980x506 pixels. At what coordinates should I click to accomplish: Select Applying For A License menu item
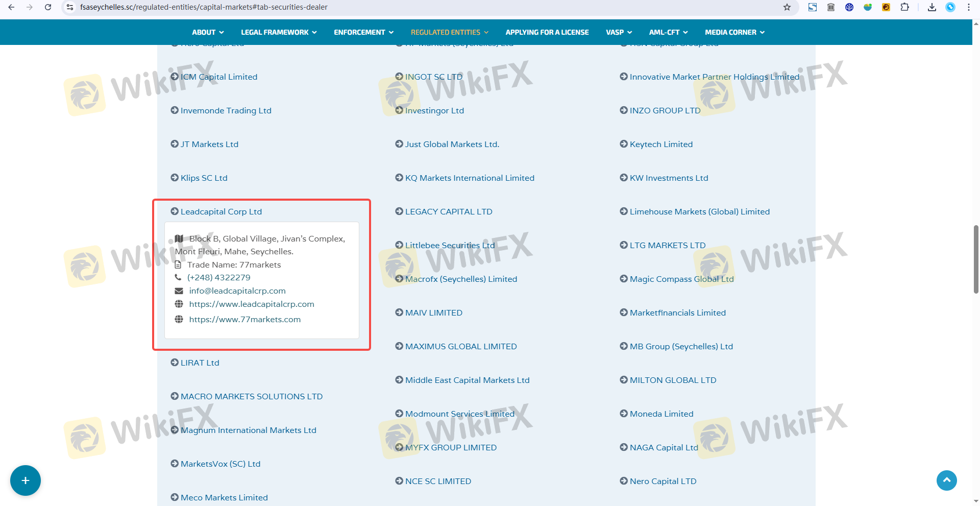point(547,32)
